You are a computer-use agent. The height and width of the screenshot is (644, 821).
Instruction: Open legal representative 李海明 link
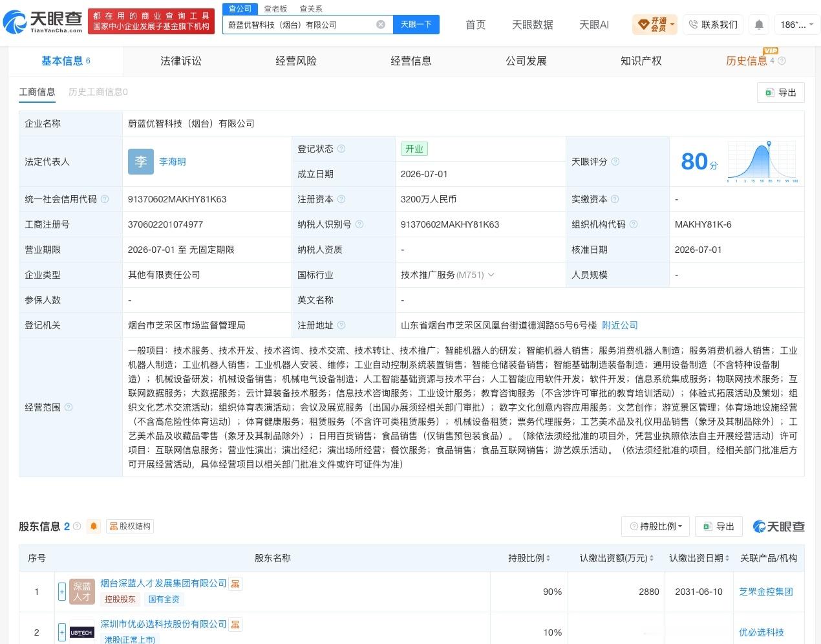point(173,162)
